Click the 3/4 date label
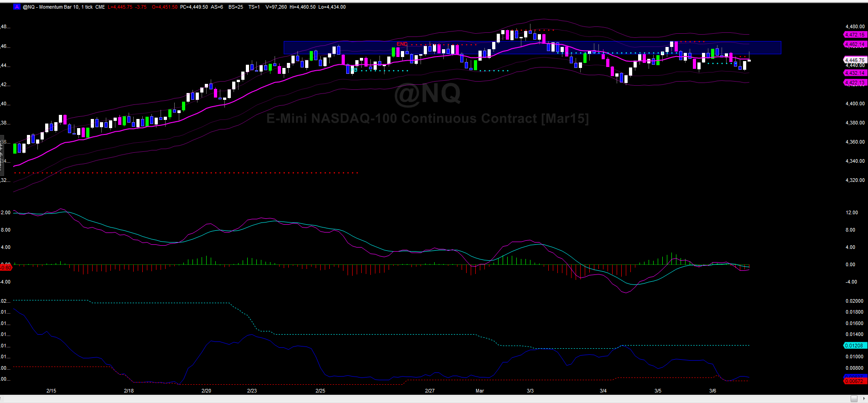The image size is (868, 403). (603, 391)
